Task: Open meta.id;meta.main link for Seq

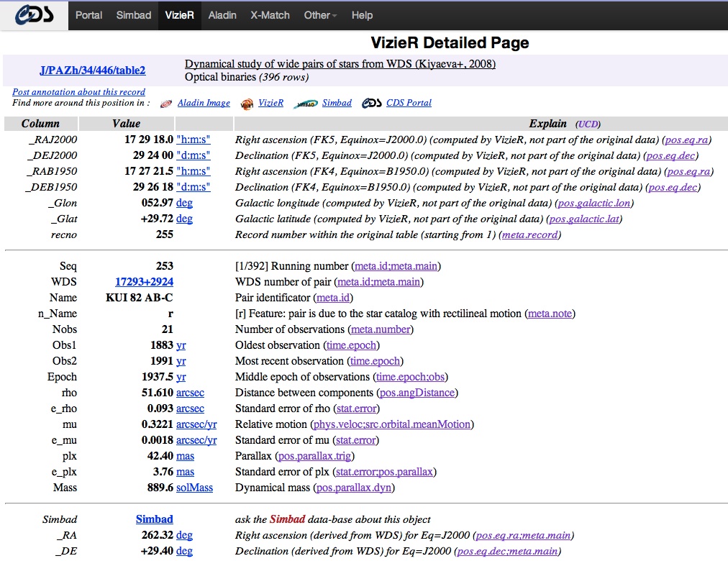Action: pos(396,266)
